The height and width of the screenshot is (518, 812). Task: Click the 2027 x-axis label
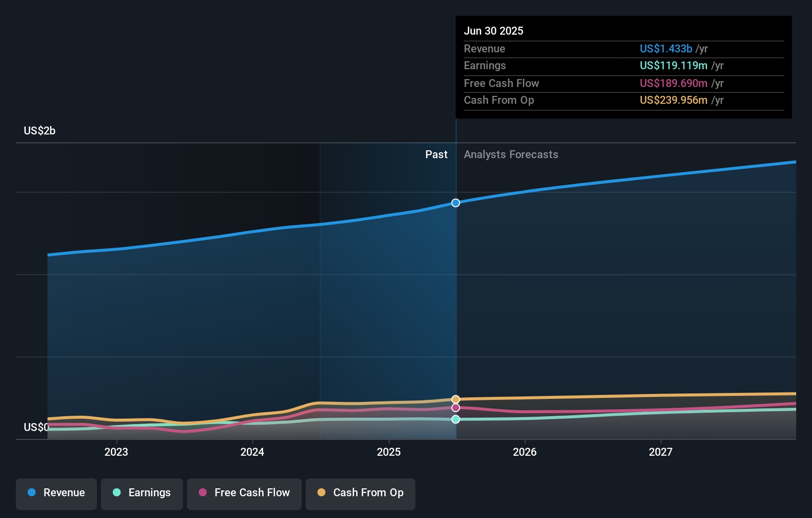point(661,452)
